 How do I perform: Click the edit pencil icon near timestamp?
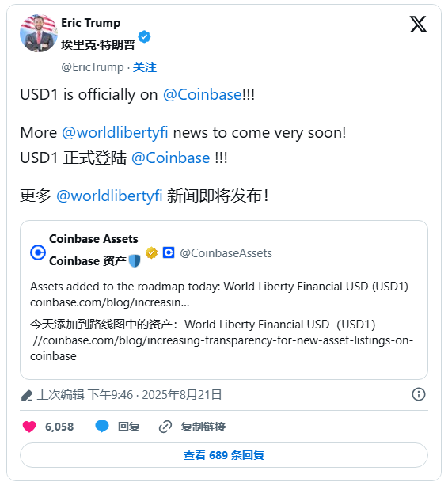pyautogui.click(x=27, y=396)
